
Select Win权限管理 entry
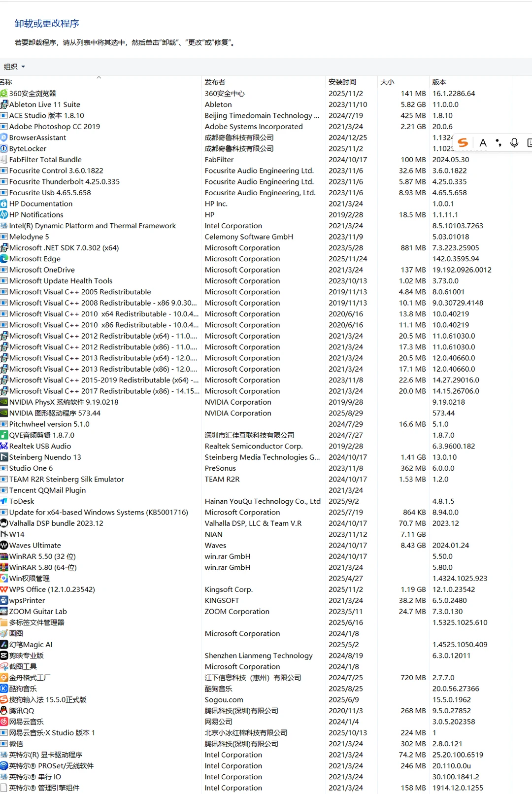click(256, 579)
